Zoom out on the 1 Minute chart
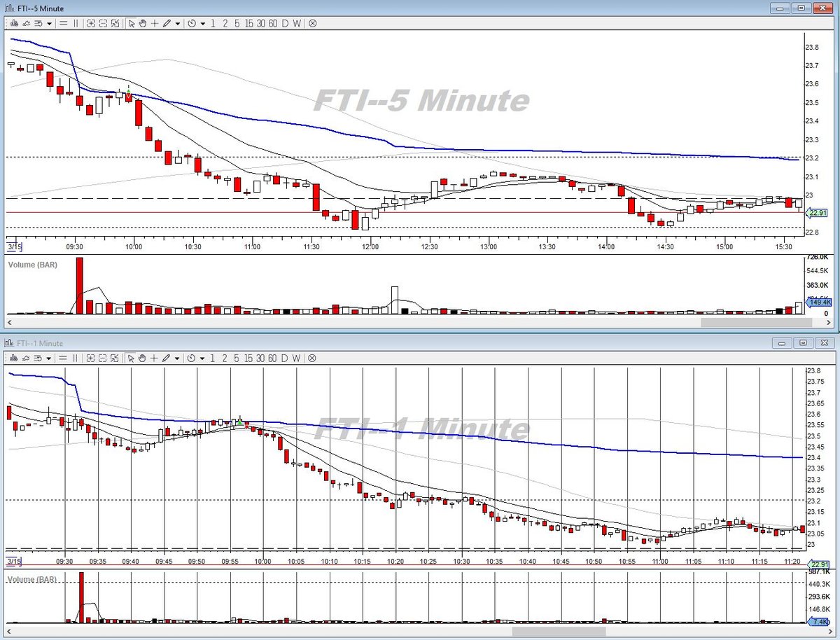The height and width of the screenshot is (640, 840). click(103, 358)
